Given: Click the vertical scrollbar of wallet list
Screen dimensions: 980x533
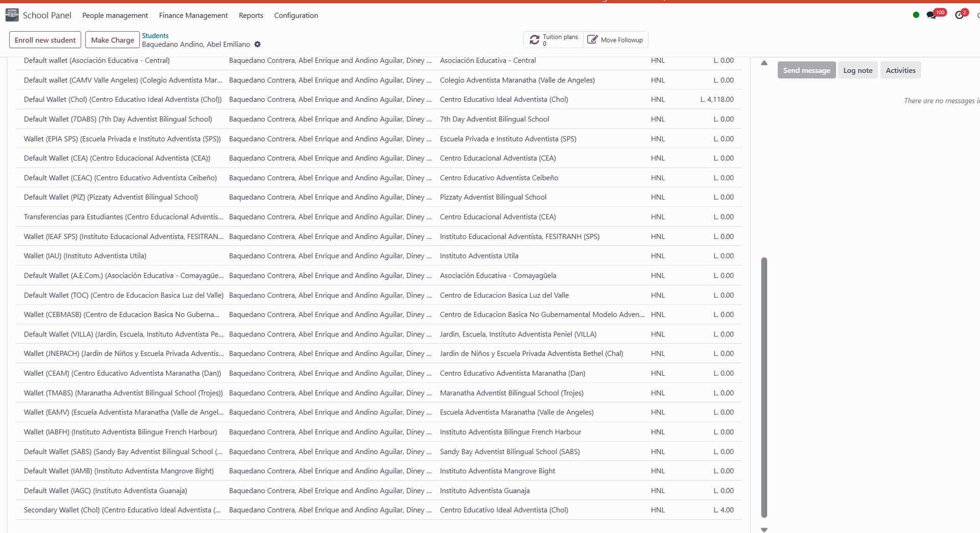Looking at the screenshot, I should (764, 387).
